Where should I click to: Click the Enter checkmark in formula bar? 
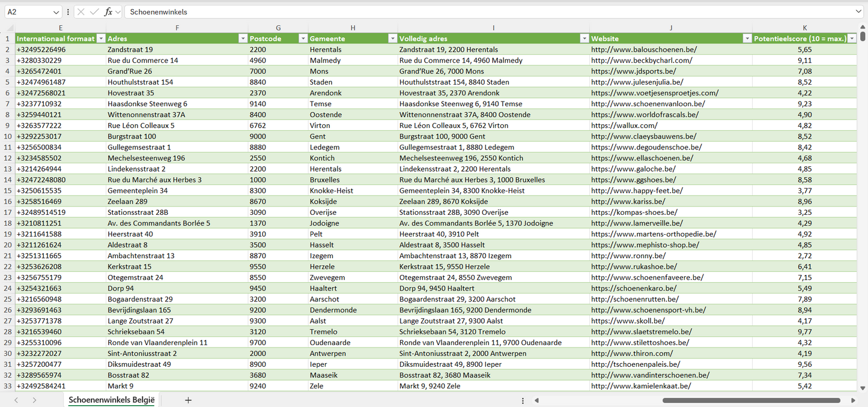[94, 12]
